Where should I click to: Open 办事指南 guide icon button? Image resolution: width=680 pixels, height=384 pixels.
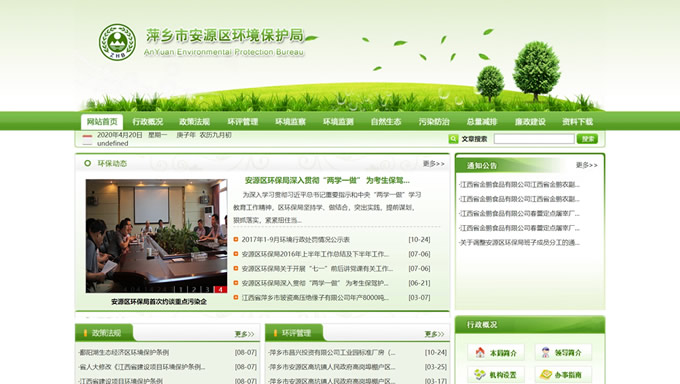(x=563, y=374)
